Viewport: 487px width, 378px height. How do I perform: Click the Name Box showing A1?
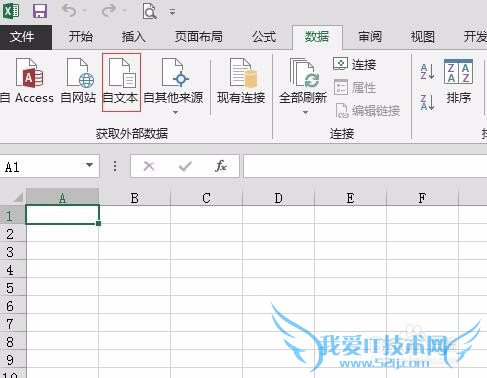tap(43, 166)
